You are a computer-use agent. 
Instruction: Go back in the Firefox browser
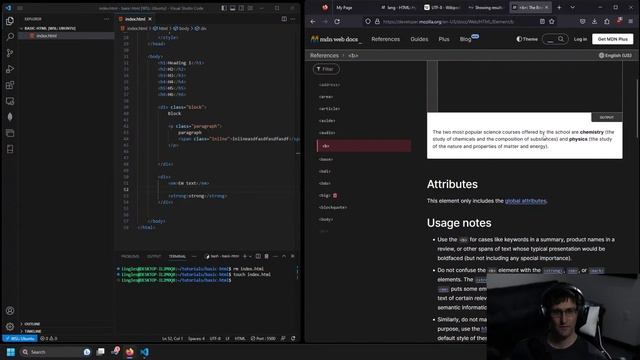313,22
